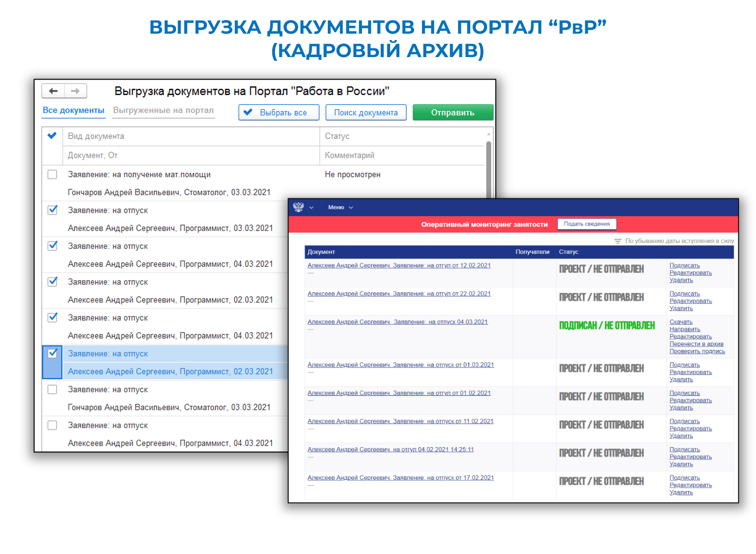Click header checkmark icon in document table

tap(52, 136)
